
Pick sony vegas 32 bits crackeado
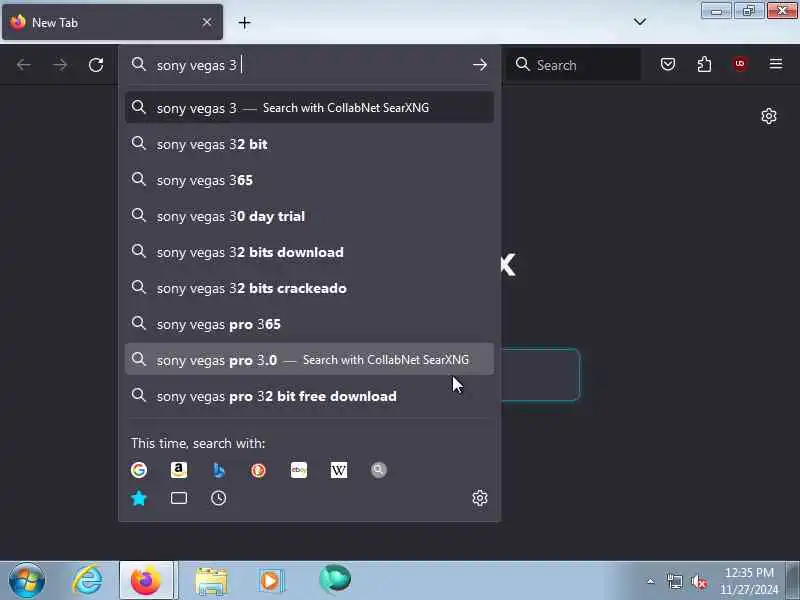[309, 288]
